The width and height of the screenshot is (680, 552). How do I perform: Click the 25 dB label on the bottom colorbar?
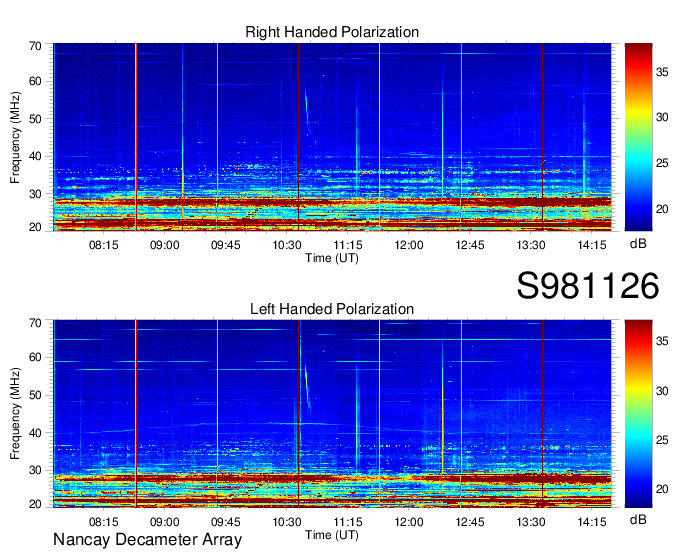662,440
